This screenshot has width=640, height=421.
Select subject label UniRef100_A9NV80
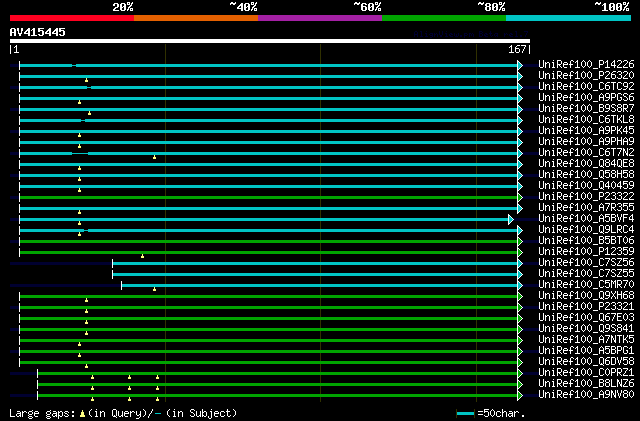coord(586,395)
